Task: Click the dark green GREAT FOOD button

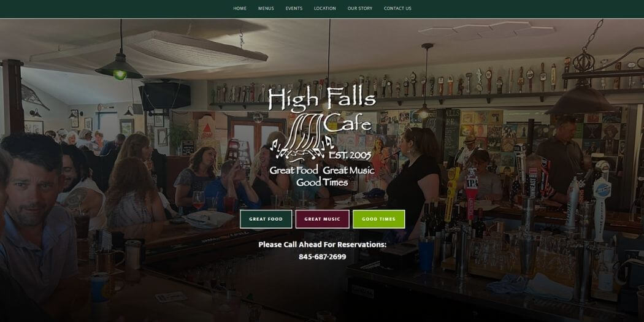Action: (266, 220)
